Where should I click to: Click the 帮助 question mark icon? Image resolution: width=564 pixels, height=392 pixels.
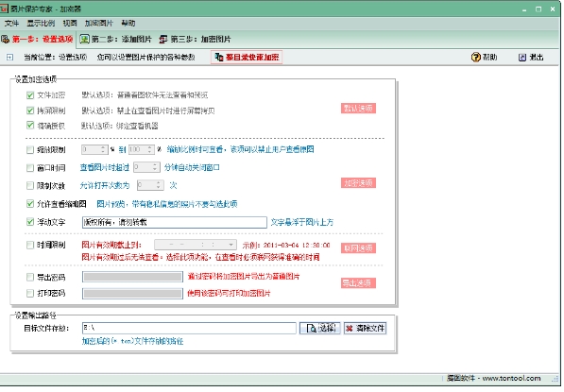[x=476, y=58]
